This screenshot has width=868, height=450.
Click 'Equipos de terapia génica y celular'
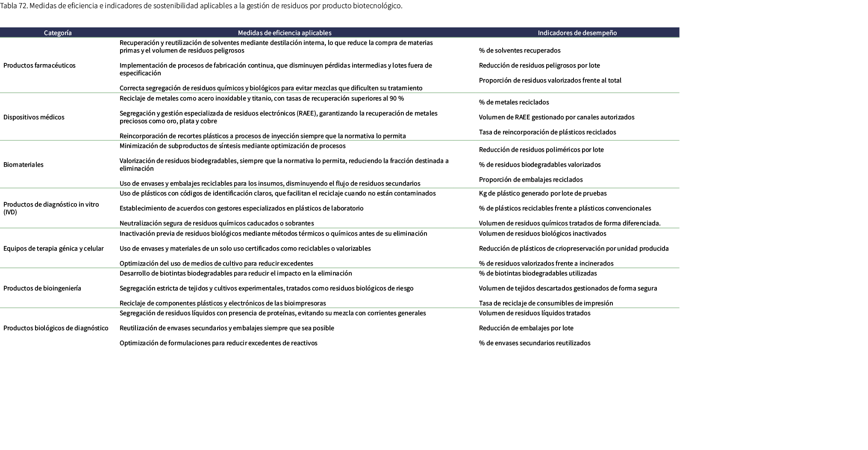(53, 249)
